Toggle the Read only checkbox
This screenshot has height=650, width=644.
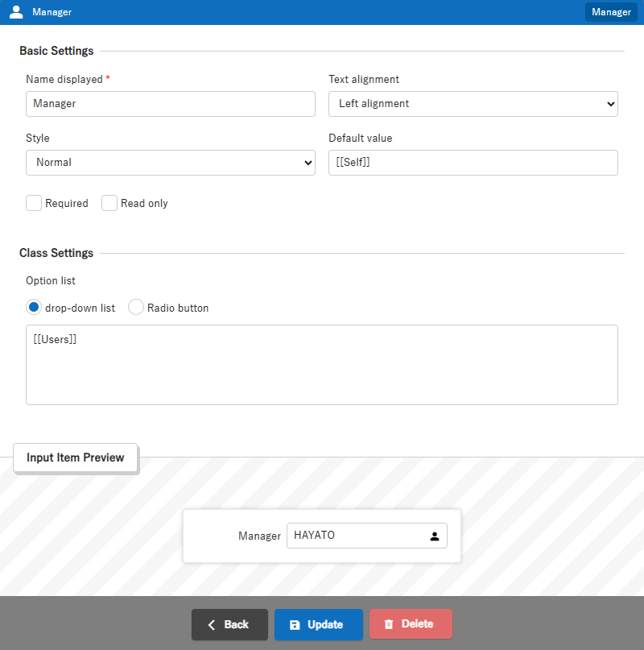pyautogui.click(x=109, y=203)
